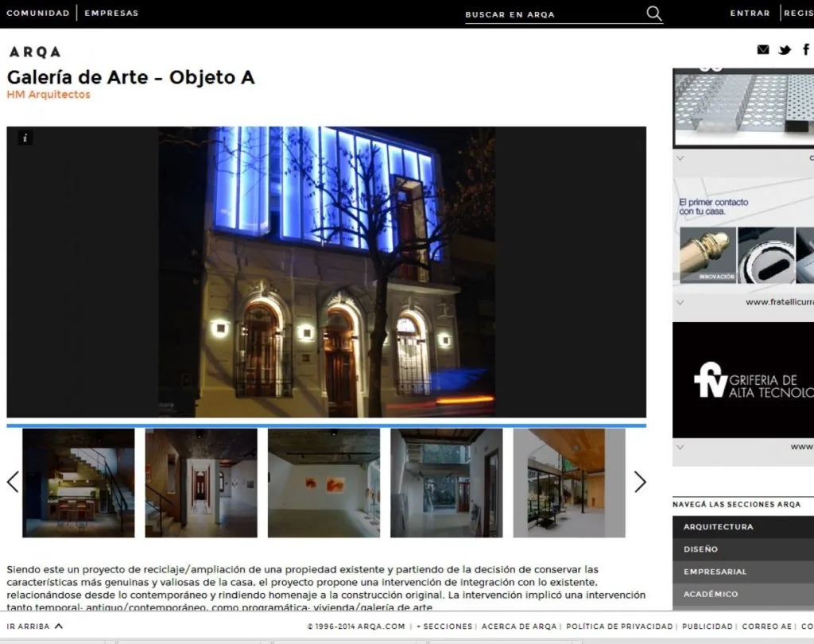814x644 pixels.
Task: Expand the chevron under the FV griferia ad
Action: [x=680, y=447]
